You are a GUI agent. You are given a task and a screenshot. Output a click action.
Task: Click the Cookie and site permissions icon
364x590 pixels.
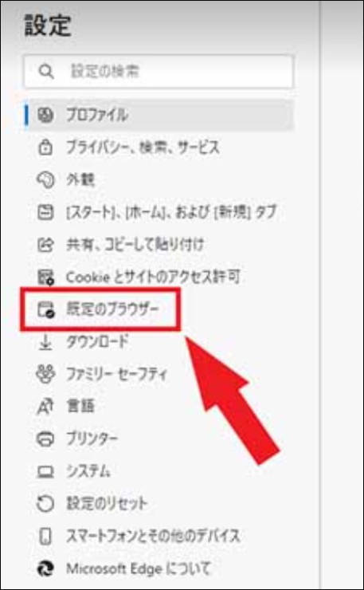[45, 277]
